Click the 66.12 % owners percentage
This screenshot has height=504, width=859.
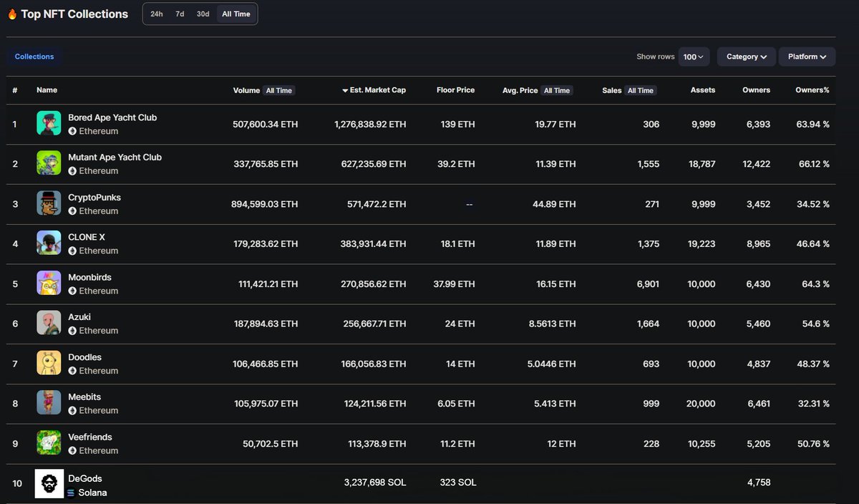[x=812, y=164]
